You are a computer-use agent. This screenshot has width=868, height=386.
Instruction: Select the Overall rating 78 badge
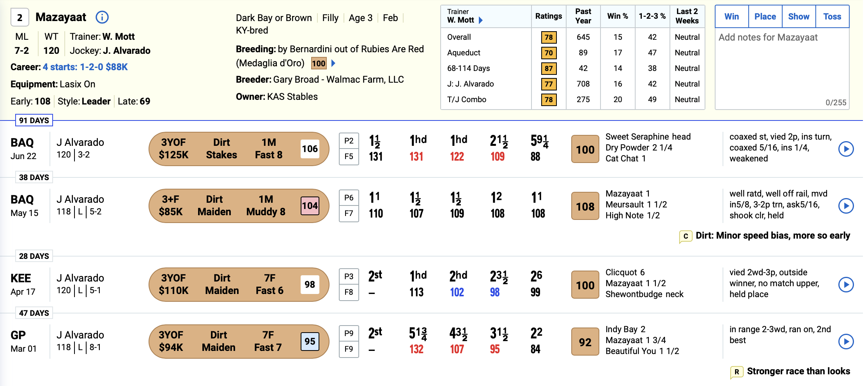coord(549,37)
